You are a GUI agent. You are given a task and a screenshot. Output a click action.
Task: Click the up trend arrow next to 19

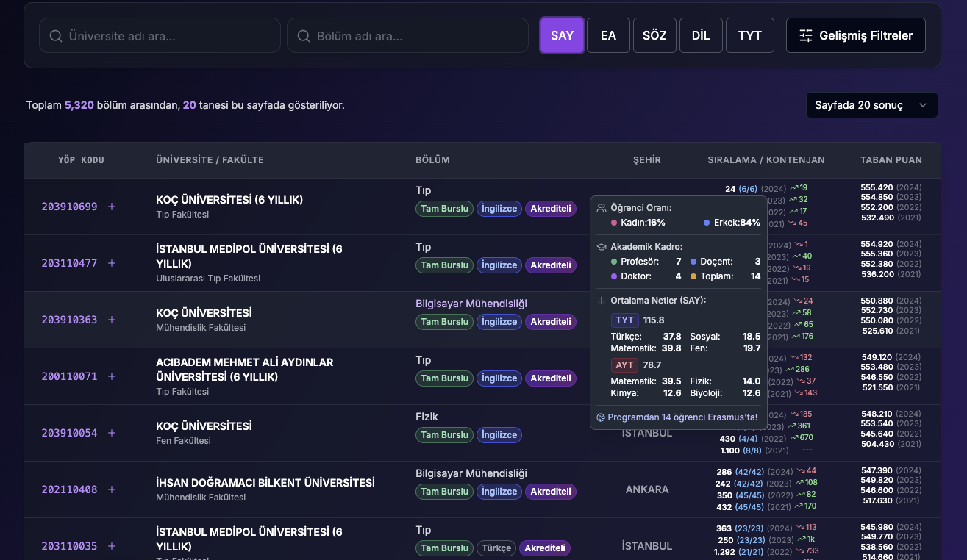(x=793, y=188)
